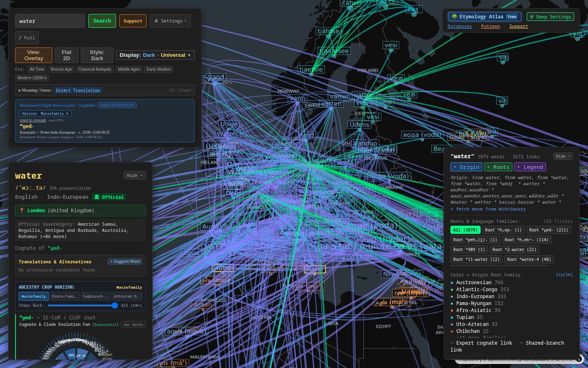Select the Bronze Age era filter
Screen dimensions: 588x368
tap(61, 69)
